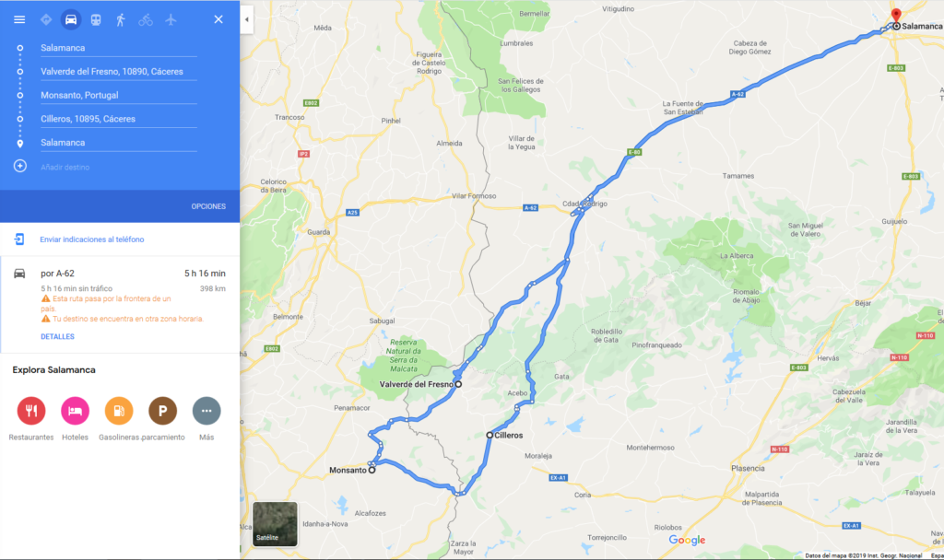Screen dimensions: 944x560
Task: Collapse the side panel arrow
Action: pyautogui.click(x=247, y=20)
